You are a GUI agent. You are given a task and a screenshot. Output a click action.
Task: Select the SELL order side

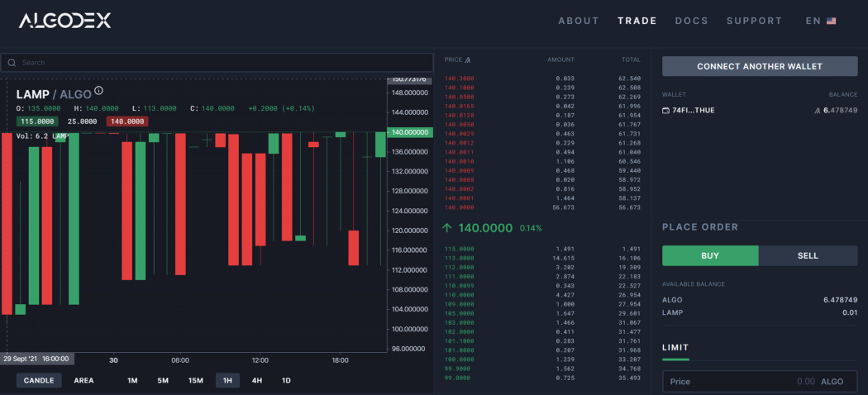[808, 255]
